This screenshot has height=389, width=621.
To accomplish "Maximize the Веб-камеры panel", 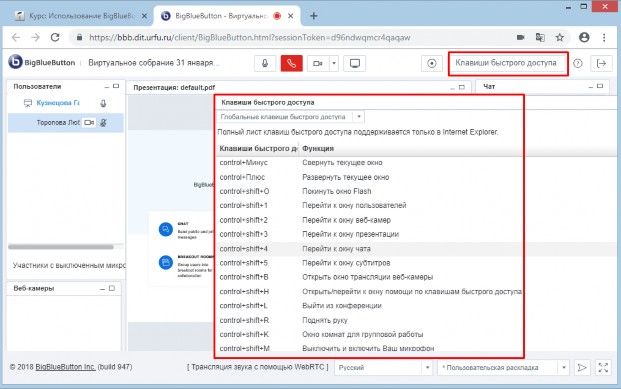I will [x=112, y=288].
